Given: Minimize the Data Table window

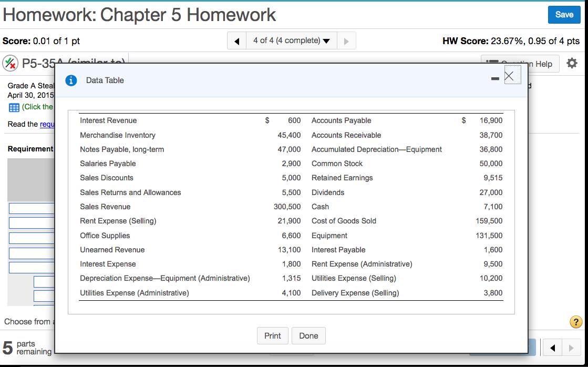Looking at the screenshot, I should (x=494, y=78).
